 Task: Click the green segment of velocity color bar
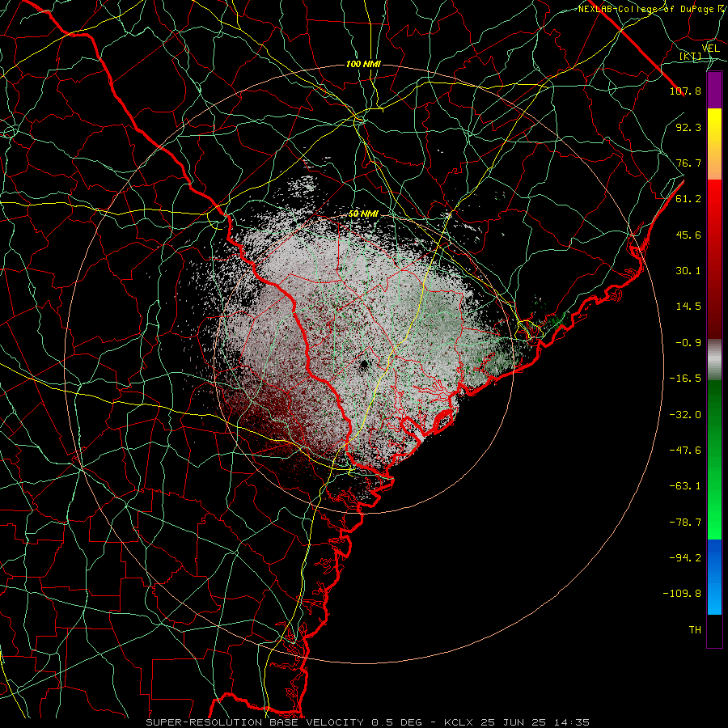point(714,459)
